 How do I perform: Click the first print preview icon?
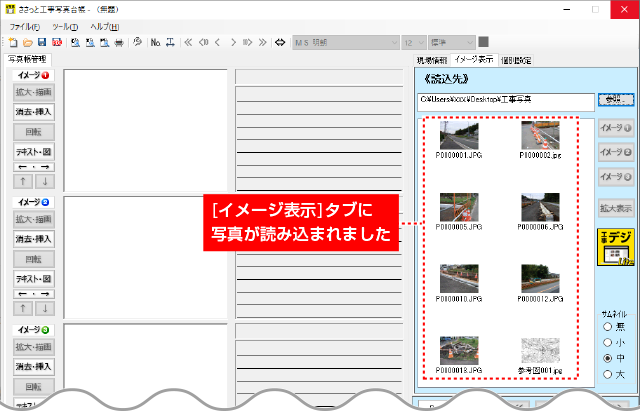pos(75,42)
